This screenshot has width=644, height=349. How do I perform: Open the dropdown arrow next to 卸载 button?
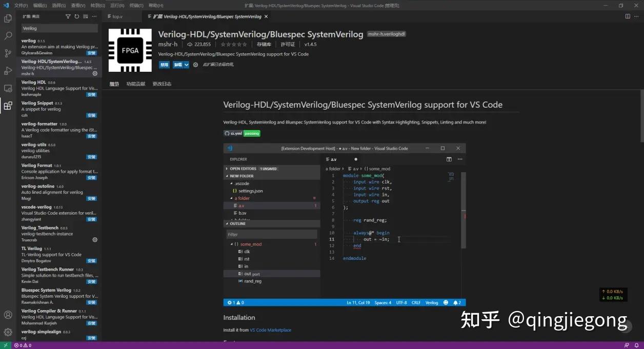tap(186, 65)
